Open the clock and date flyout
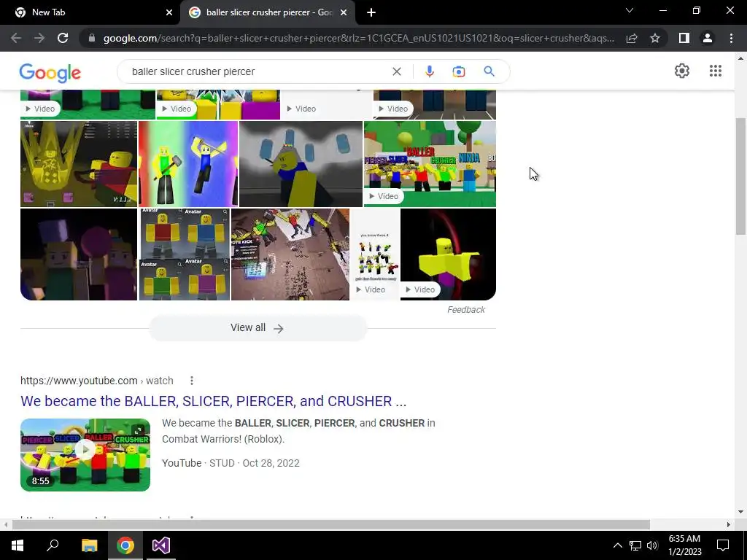The width and height of the screenshot is (747, 560). point(684,545)
